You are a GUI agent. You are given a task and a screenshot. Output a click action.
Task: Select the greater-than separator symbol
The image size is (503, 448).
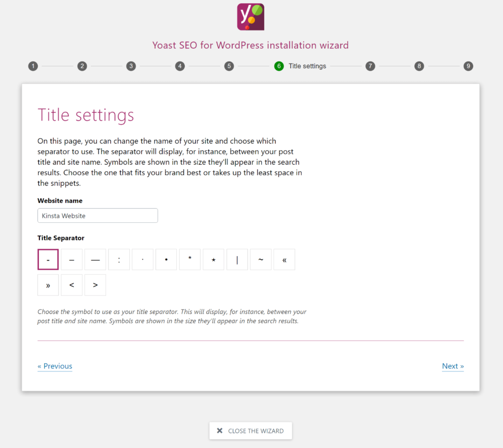point(95,285)
